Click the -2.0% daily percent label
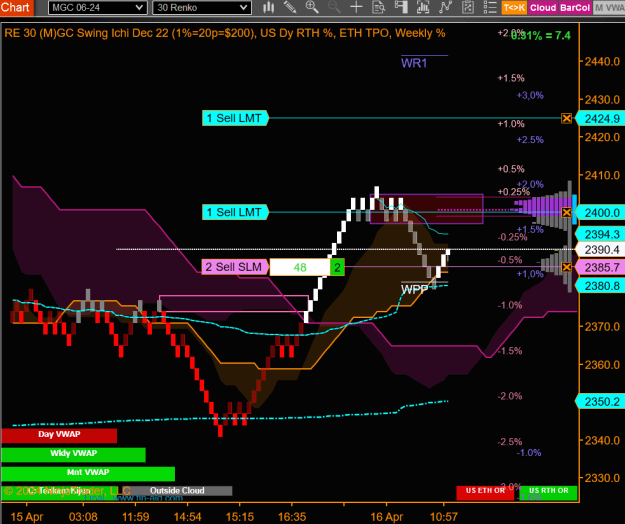 (x=509, y=396)
